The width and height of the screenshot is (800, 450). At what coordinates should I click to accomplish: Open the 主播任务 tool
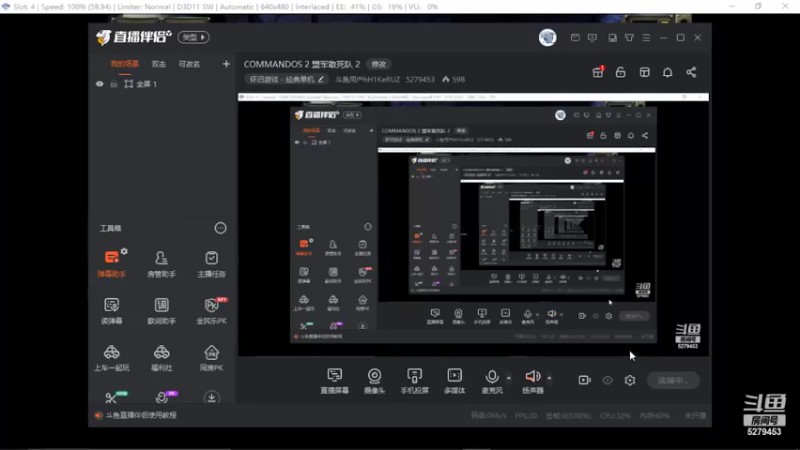[211, 263]
